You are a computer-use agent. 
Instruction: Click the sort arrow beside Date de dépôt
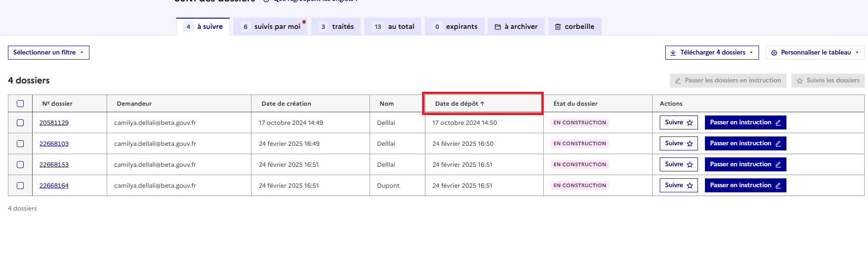point(483,104)
